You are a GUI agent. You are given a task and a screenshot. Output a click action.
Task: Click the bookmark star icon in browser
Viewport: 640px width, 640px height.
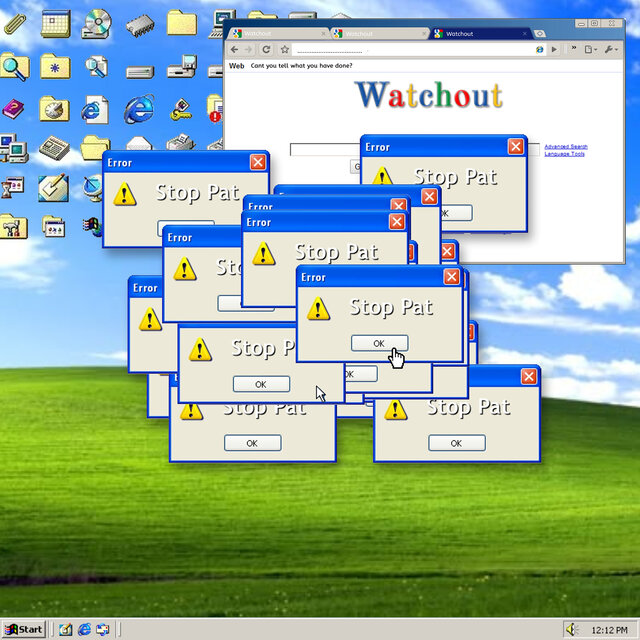[x=285, y=49]
